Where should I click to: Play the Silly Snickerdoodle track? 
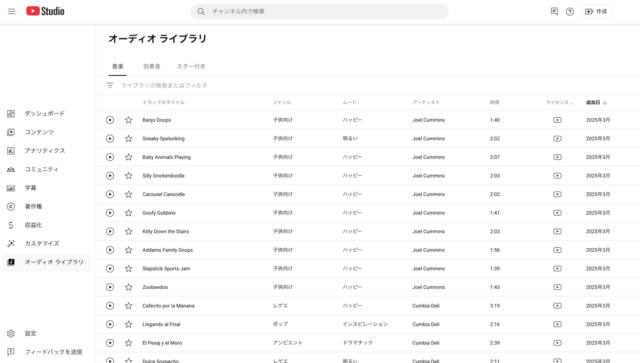pos(110,176)
